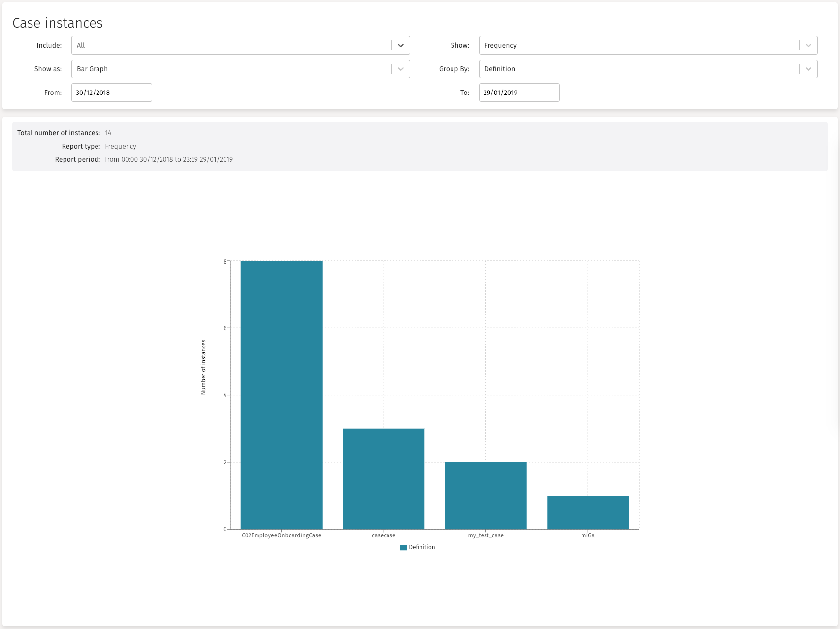Focus the To date field

click(519, 93)
